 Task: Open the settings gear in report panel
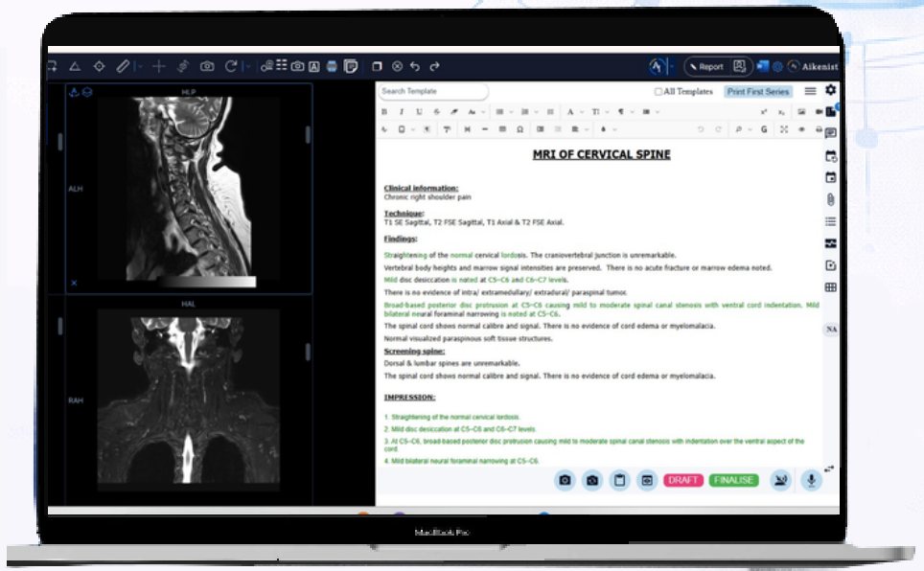[x=830, y=89]
